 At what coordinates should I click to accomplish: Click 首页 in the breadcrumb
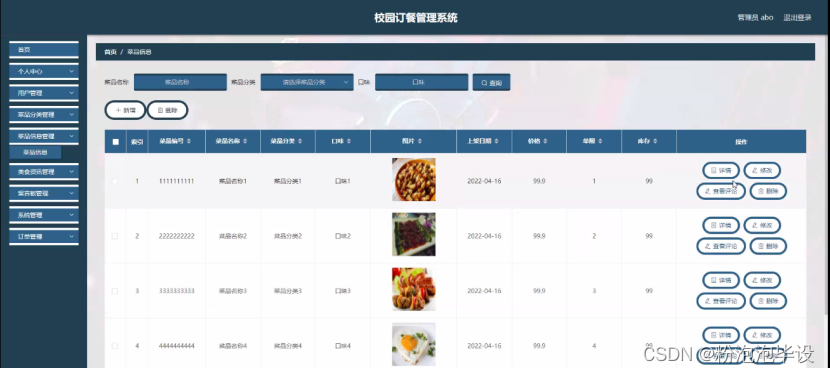click(x=110, y=52)
